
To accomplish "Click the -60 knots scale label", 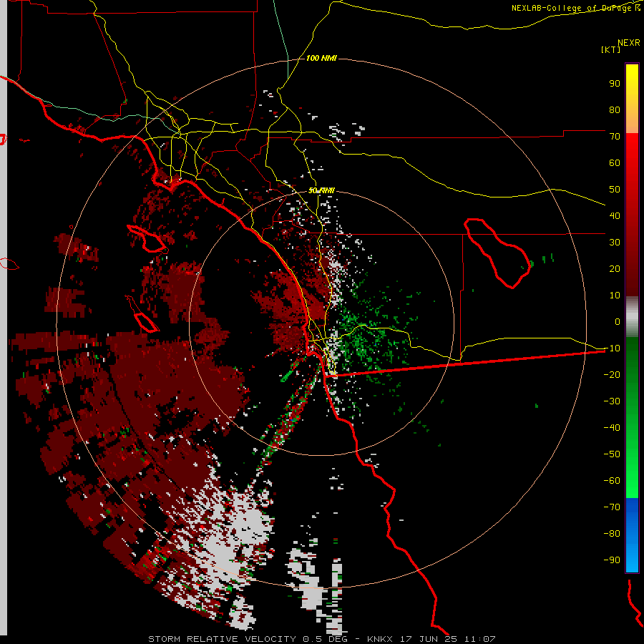I will pyautogui.click(x=612, y=481).
